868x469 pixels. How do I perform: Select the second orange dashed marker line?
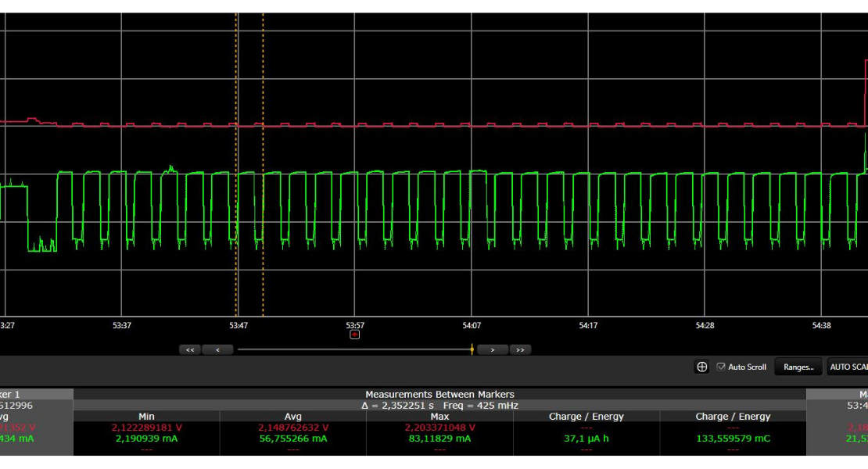click(263, 156)
